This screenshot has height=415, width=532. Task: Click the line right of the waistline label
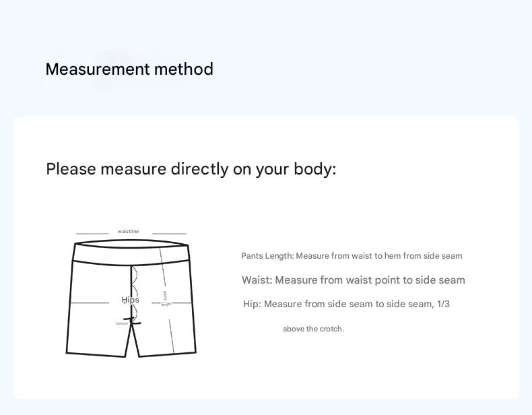pyautogui.click(x=169, y=234)
